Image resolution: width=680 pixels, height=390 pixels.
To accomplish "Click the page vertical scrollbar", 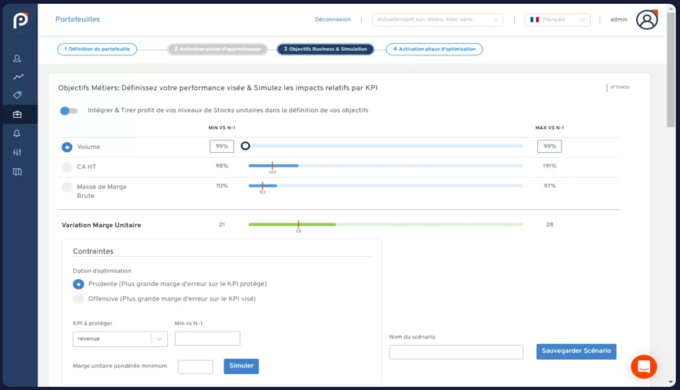I will (x=671, y=69).
